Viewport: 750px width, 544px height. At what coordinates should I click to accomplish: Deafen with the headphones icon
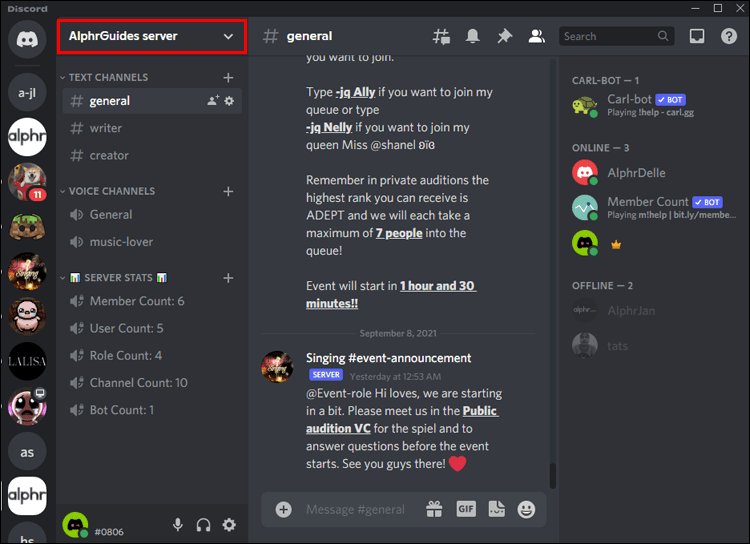(x=203, y=525)
